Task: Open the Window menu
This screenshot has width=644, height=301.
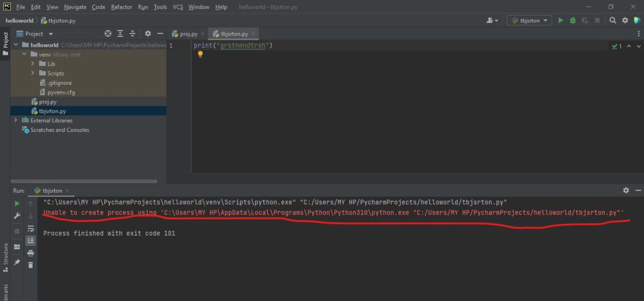Action: tap(199, 7)
